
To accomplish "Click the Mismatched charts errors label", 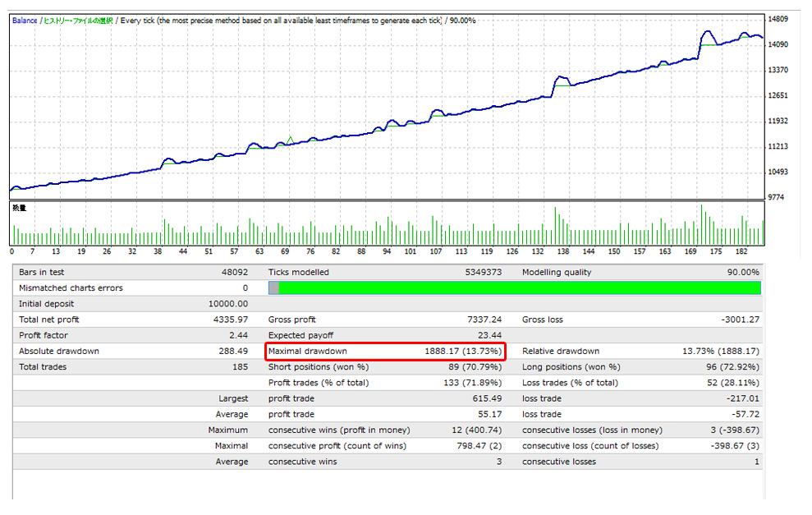I will click(x=71, y=288).
